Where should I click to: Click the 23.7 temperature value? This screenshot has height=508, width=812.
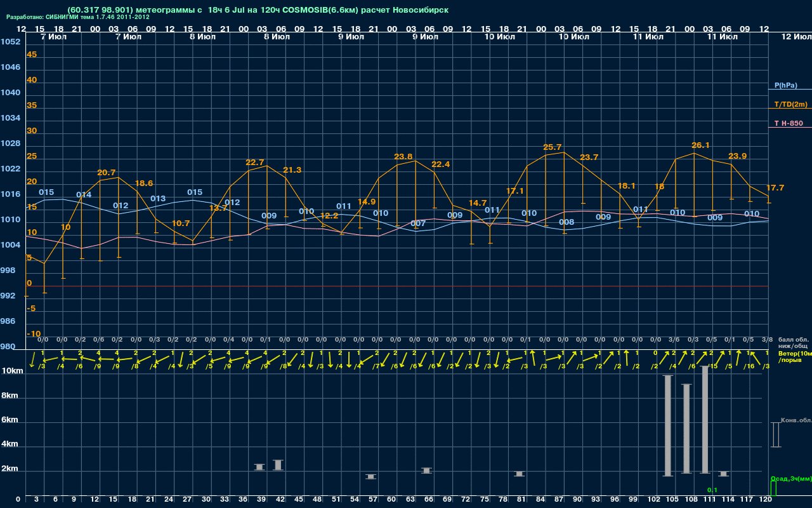coord(589,157)
